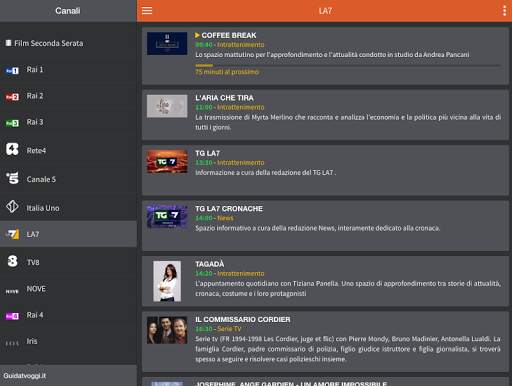Click the TG LA7 Cronache thumbnail
Image resolution: width=512 pixels, height=386 pixels.
click(x=167, y=217)
